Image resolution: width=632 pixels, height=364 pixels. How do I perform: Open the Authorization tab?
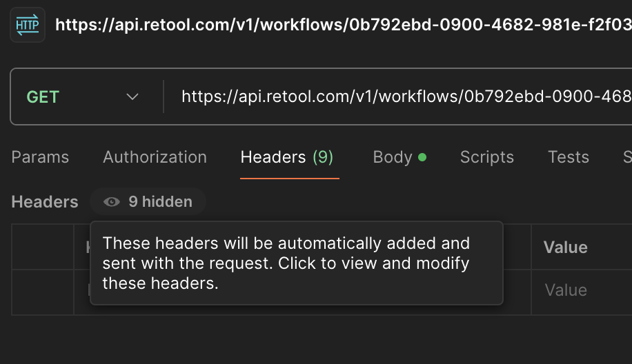click(155, 157)
